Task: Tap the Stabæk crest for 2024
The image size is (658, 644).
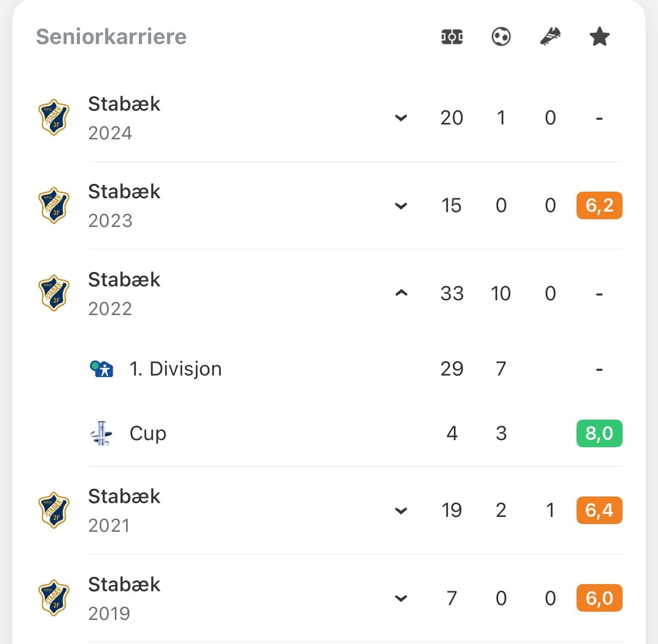Action: [x=54, y=117]
